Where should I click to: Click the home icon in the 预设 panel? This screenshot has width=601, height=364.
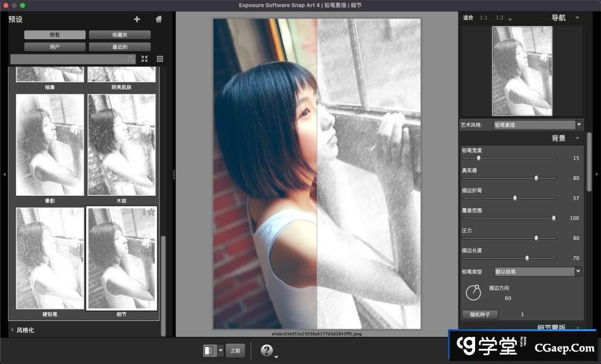[158, 20]
